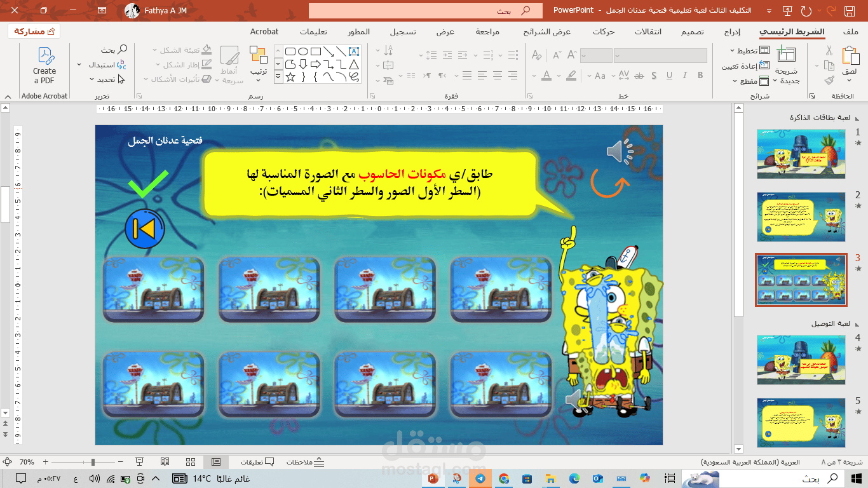
Task: Decrease font size with the smaller A icon
Action: (556, 56)
